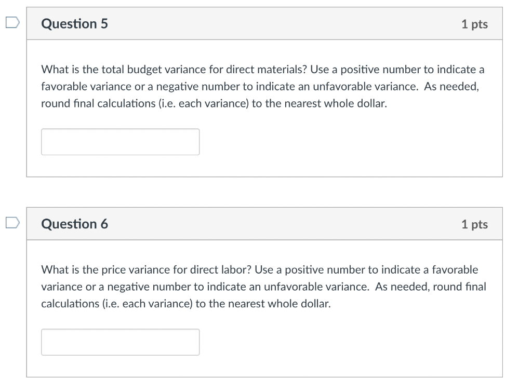Image resolution: width=532 pixels, height=392 pixels.
Task: Focus the Question 5 answer box
Action: [x=120, y=142]
